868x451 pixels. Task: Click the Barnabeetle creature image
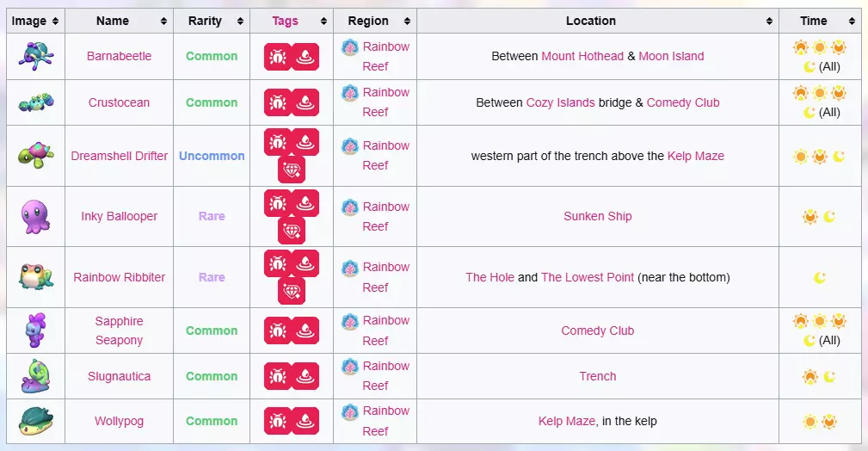point(35,56)
